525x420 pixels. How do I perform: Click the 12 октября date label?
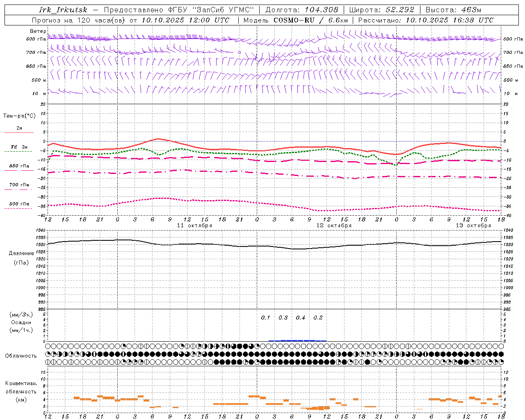pyautogui.click(x=334, y=226)
